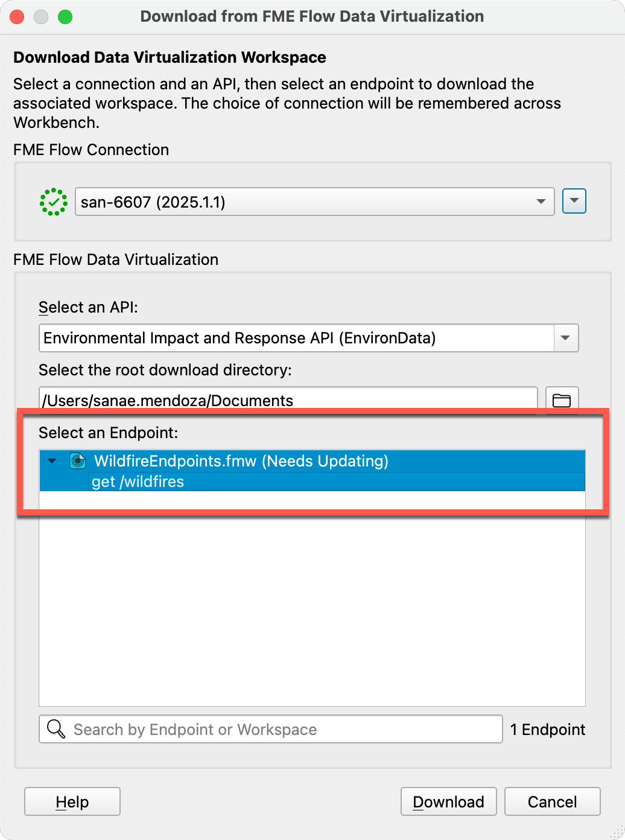Click the gray minimize window button

(41, 17)
